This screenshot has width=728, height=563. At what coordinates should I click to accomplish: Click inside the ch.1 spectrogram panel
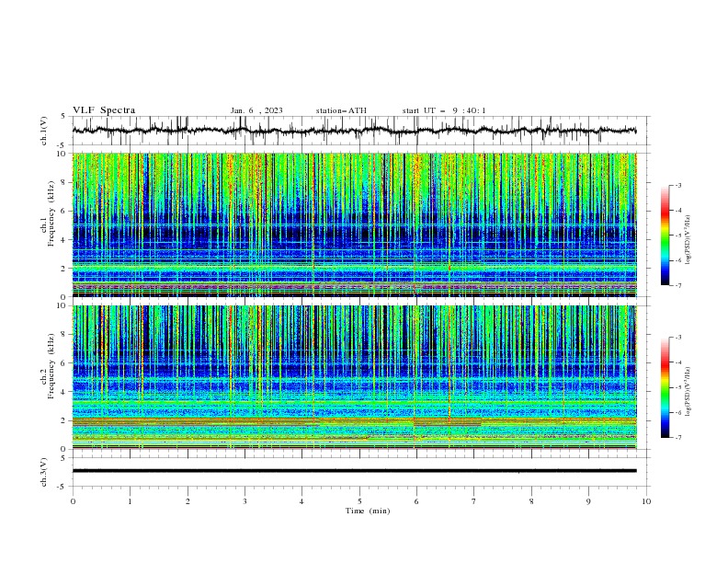(354, 224)
